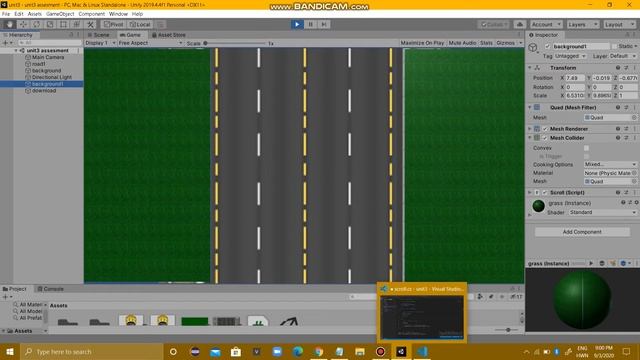This screenshot has height=360, width=640.
Task: Click the Hierarchy create plus button
Action: pos(5,43)
